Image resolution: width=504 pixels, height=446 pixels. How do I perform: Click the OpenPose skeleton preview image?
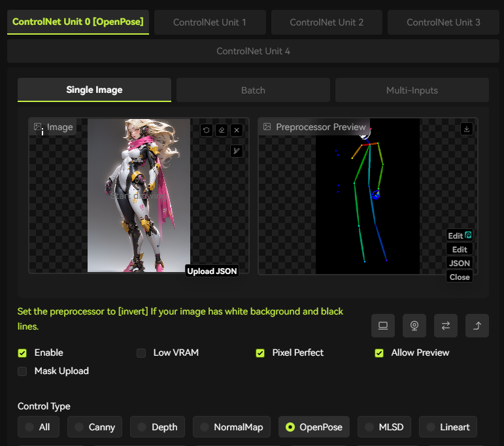click(368, 196)
